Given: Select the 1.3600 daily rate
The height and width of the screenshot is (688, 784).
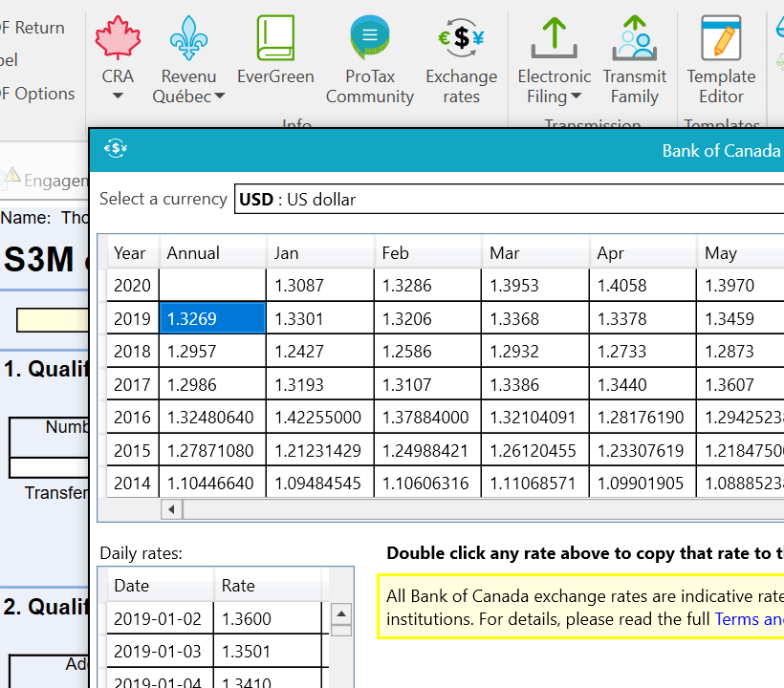Looking at the screenshot, I should click(x=268, y=618).
